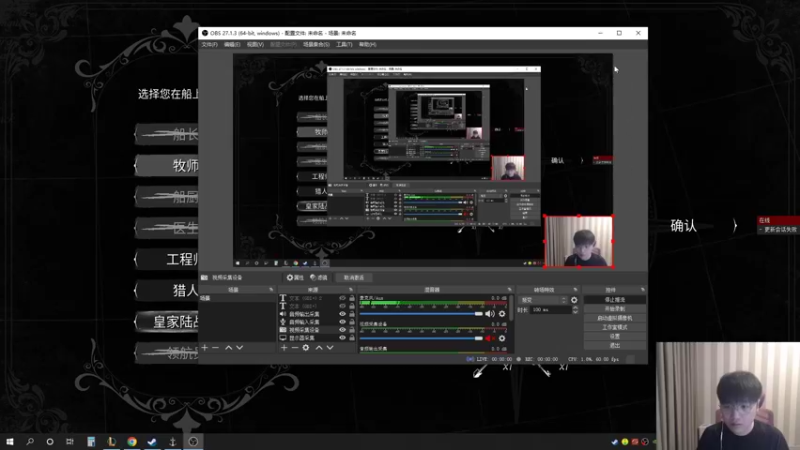This screenshot has width=800, height=450.
Task: Open second mixer channel settings gear
Action: (502, 338)
